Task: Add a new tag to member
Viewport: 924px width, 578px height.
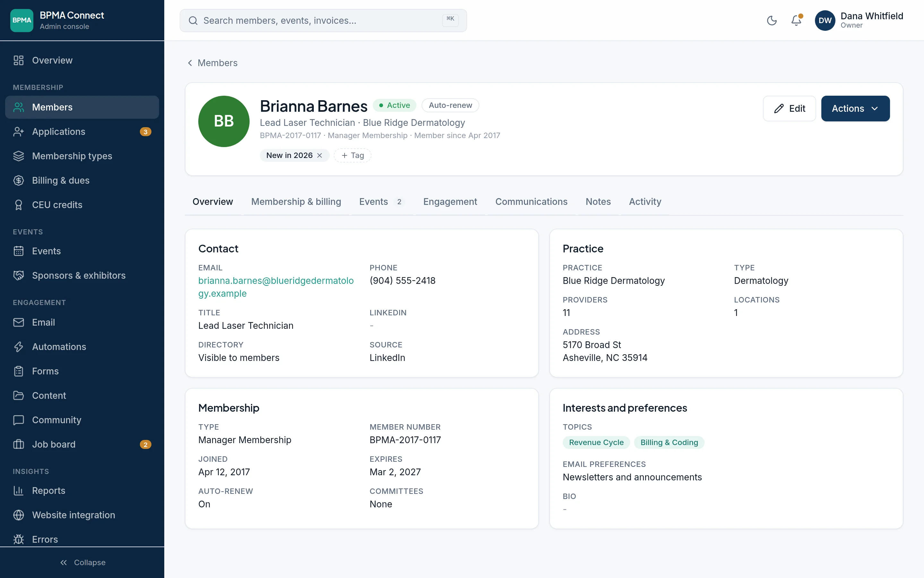Action: click(352, 156)
